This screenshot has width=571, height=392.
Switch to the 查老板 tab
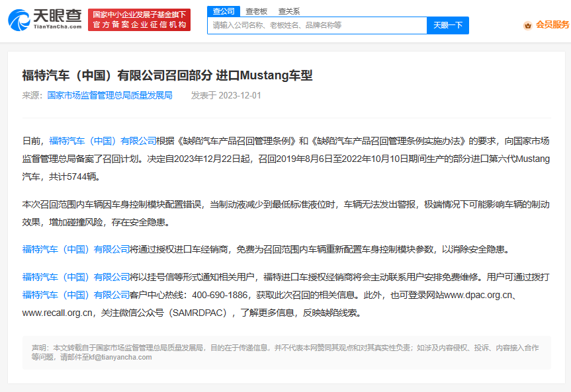click(x=257, y=11)
